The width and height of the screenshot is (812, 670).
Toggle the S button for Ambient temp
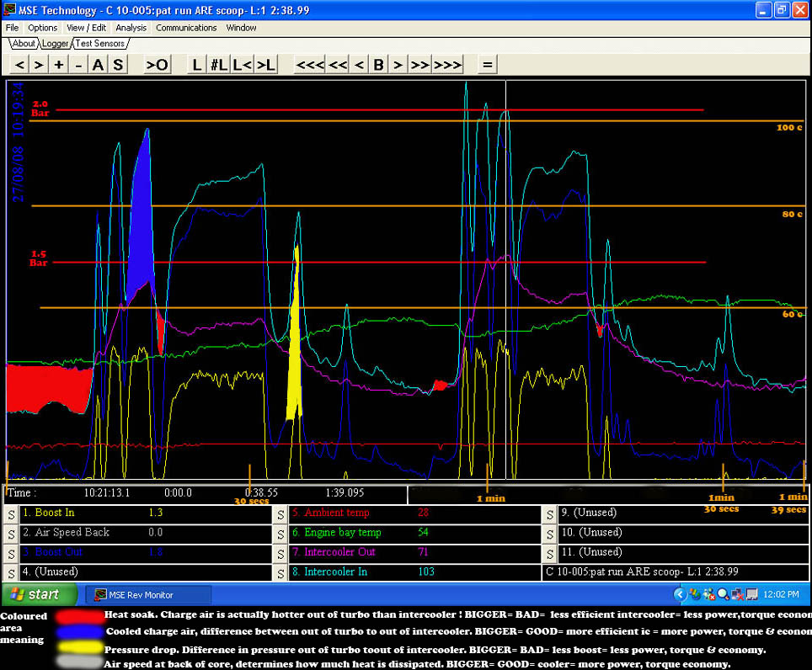(280, 515)
